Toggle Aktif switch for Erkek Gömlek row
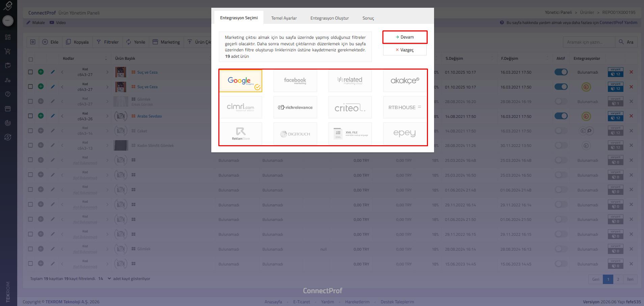Screen dimensions: 644x306 (x=561, y=101)
